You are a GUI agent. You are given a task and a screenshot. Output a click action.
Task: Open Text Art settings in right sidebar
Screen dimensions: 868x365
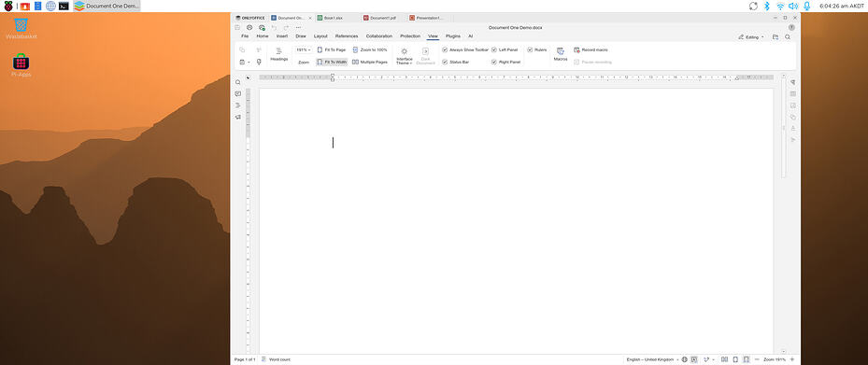792,128
